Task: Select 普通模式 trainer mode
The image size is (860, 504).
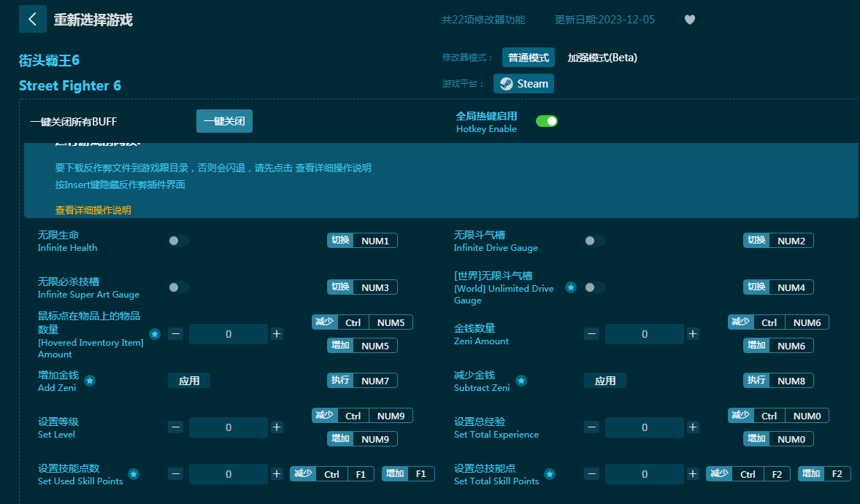Action: [x=528, y=58]
